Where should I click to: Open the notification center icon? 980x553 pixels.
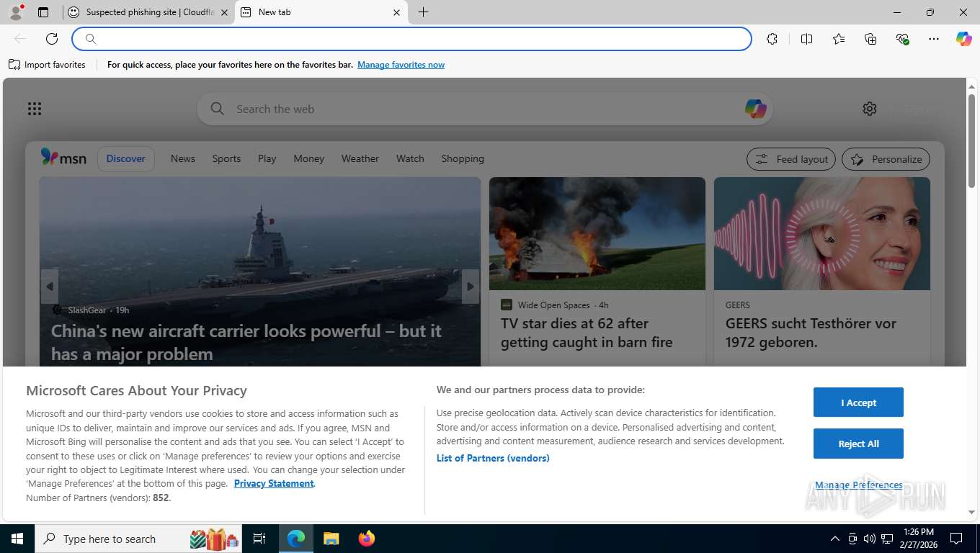pyautogui.click(x=956, y=539)
